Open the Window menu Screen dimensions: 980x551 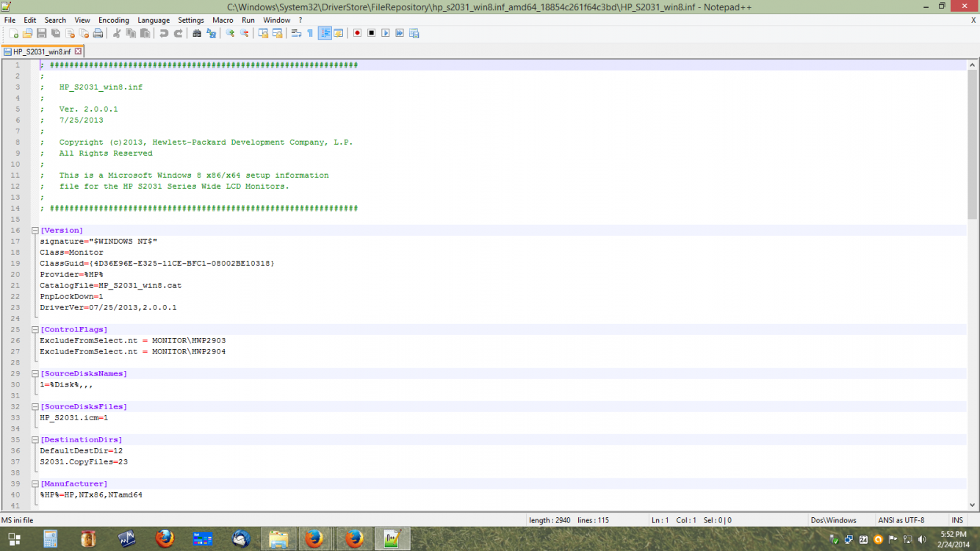point(277,20)
